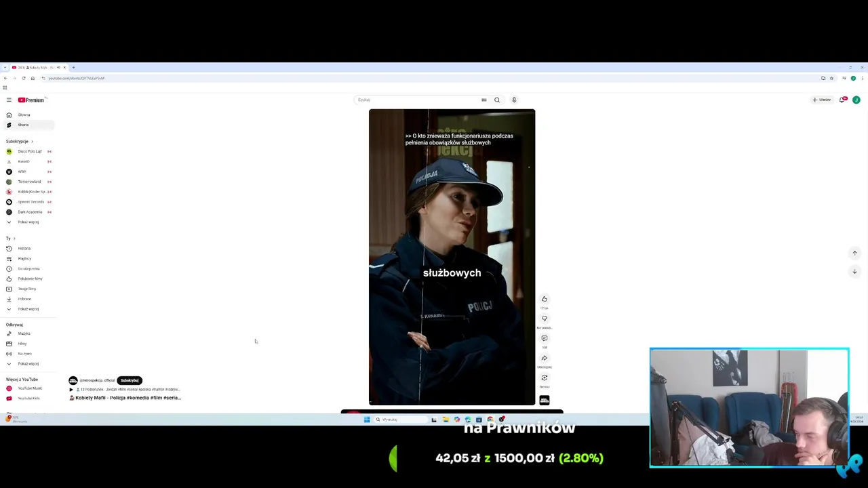Click the browser home button
This screenshot has height=488, width=868.
tap(33, 78)
